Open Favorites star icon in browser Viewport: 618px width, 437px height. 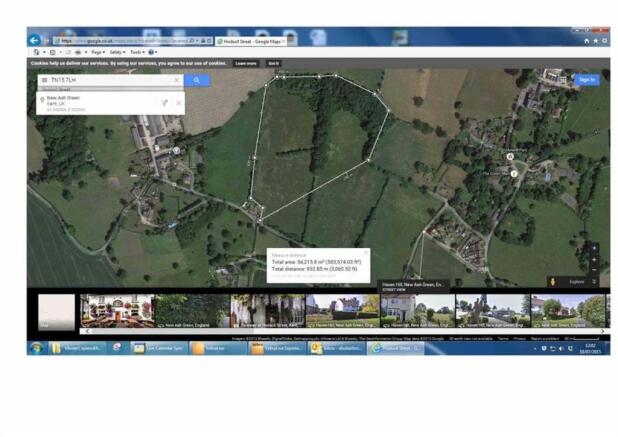pyautogui.click(x=596, y=41)
